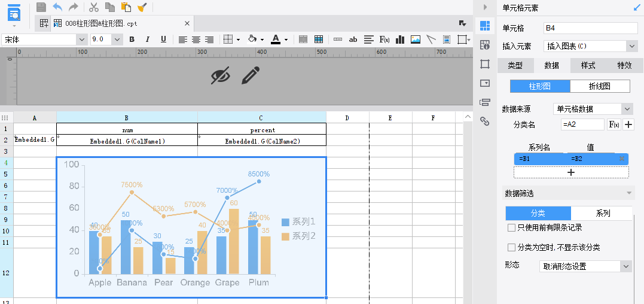Open cell attributes panel in sidebar
Viewport: 644px width, 304px height.
click(485, 45)
